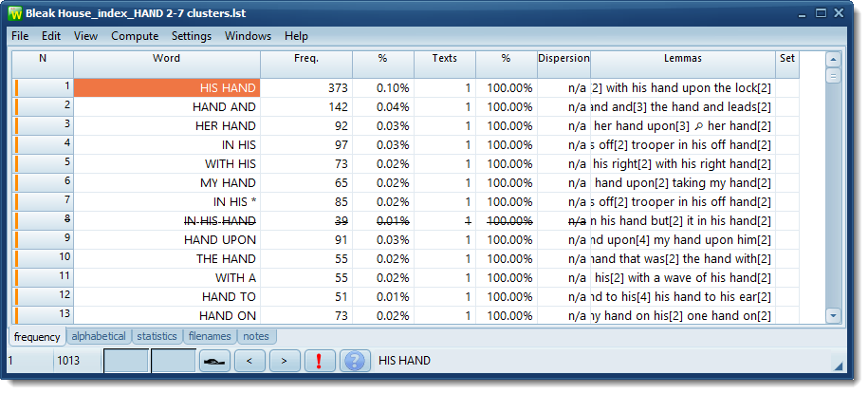
Task: Click frequency value 373
Action: [306, 87]
